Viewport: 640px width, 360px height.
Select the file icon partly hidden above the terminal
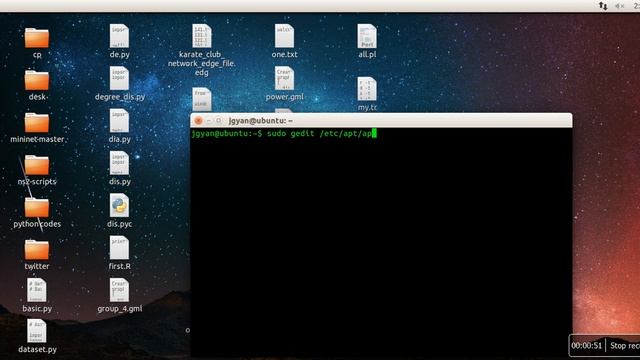point(202,100)
